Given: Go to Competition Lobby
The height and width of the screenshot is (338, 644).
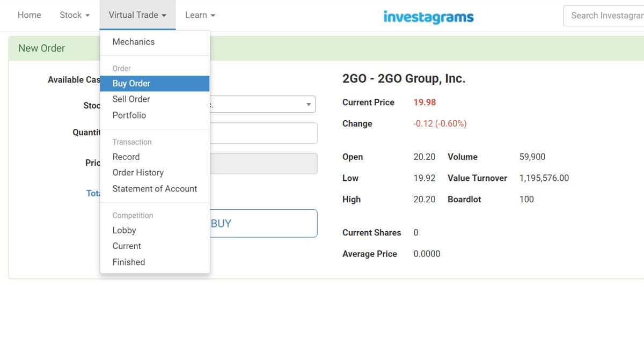Looking at the screenshot, I should [x=155, y=231].
